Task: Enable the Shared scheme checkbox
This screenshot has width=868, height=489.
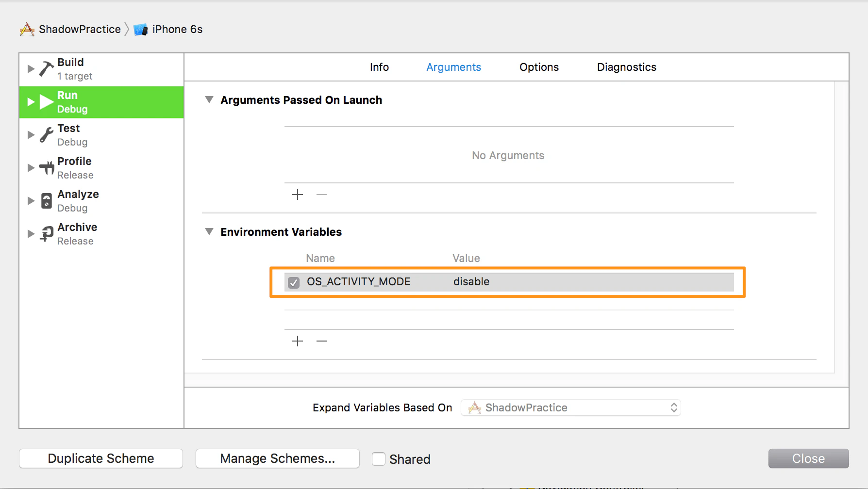Action: (379, 459)
